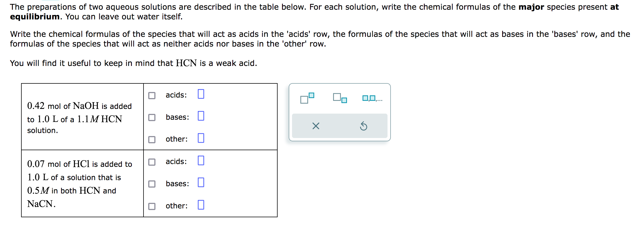
Task: Click the acids answer box in the second row
Action: 201,161
